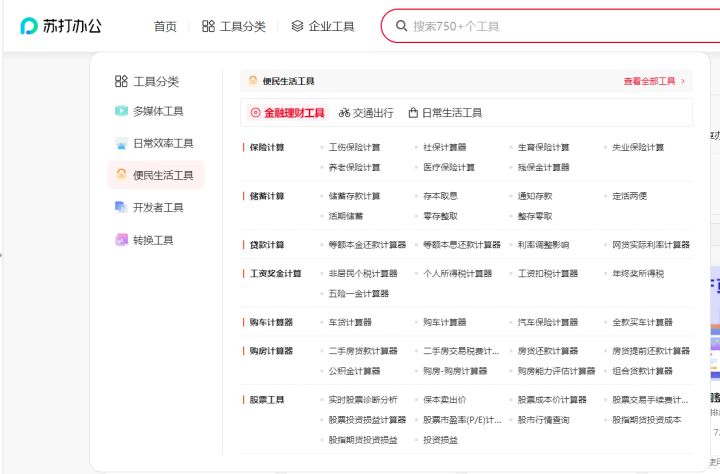Open the 利率调整影响 tool
Screen dimensions: 720x474
[544, 245]
